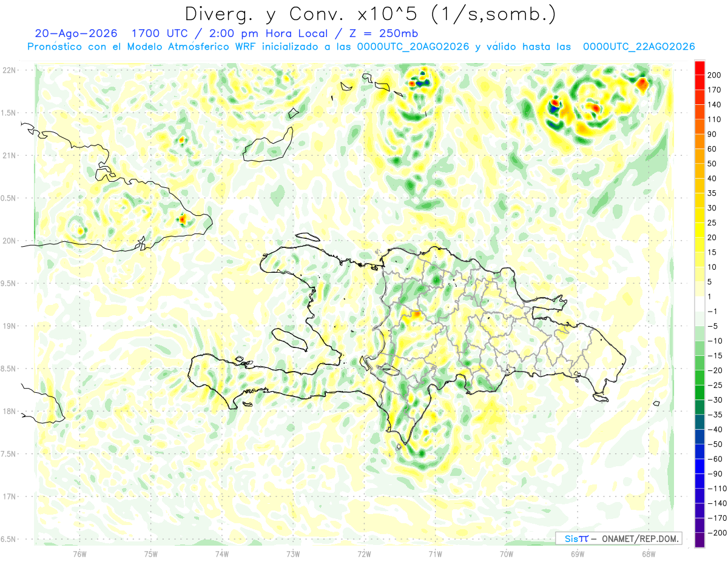Click the '73W' longitude label
Viewport: 728px width, 562px height.
point(293,554)
